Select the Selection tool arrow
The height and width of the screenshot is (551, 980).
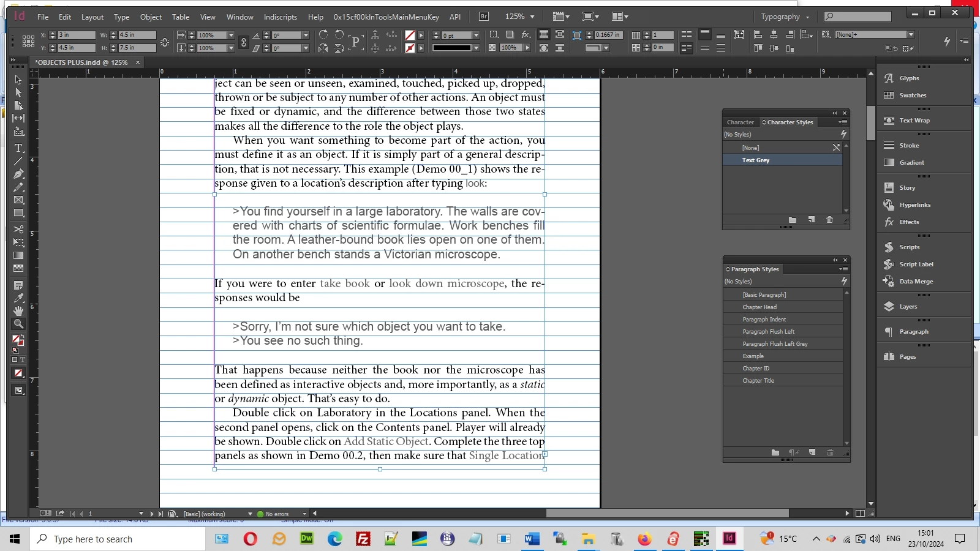point(18,80)
